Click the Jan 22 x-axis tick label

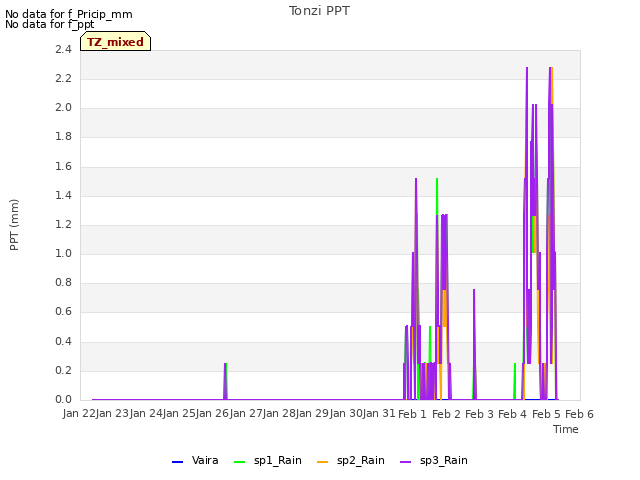click(x=79, y=413)
